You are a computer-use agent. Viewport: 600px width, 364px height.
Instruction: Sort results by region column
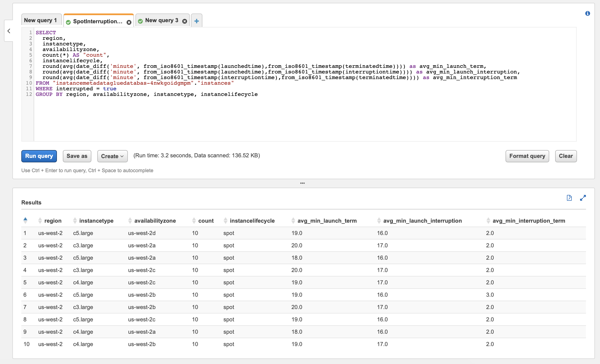(x=52, y=221)
